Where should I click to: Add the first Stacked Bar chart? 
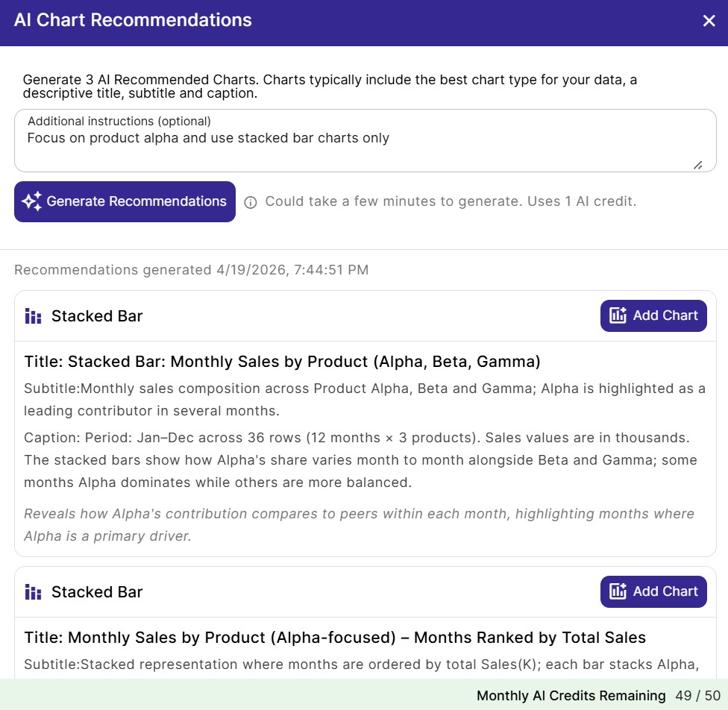[x=653, y=315]
